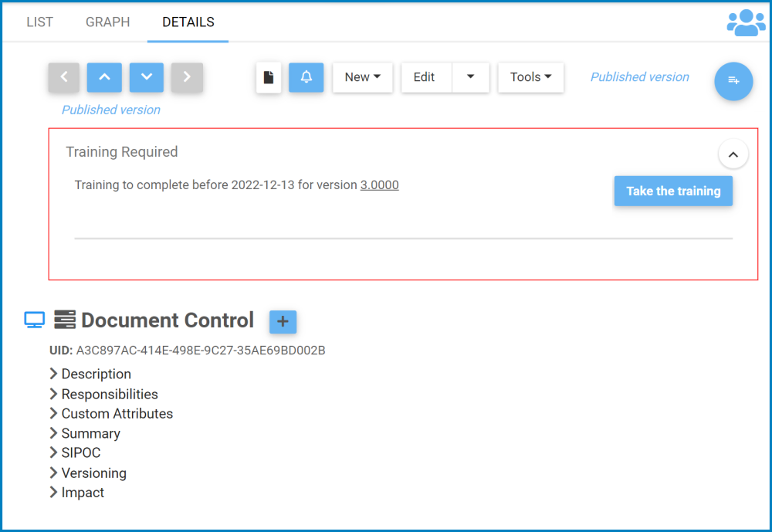Click the up arrow navigation icon
772x532 pixels.
(104, 77)
